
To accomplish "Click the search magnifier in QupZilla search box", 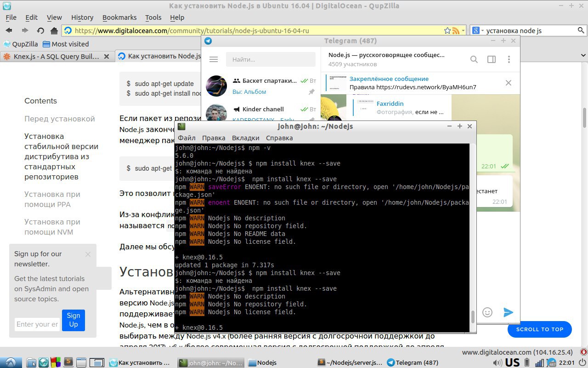I will [581, 30].
